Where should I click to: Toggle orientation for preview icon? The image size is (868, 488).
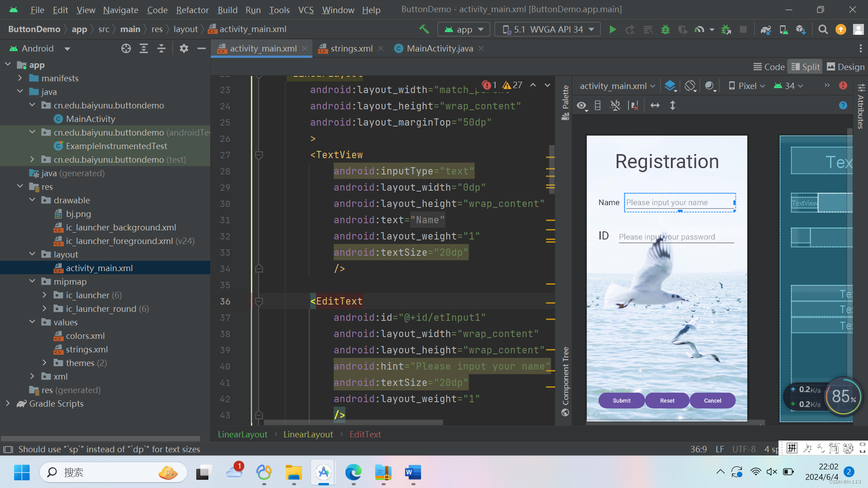(x=690, y=86)
